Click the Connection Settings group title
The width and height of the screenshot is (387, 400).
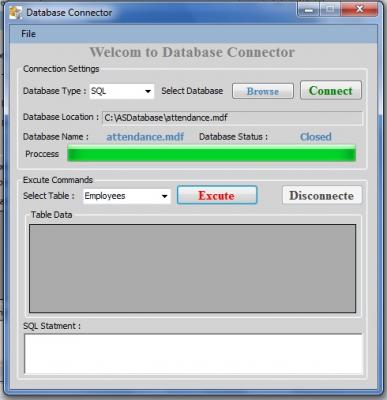pyautogui.click(x=61, y=69)
